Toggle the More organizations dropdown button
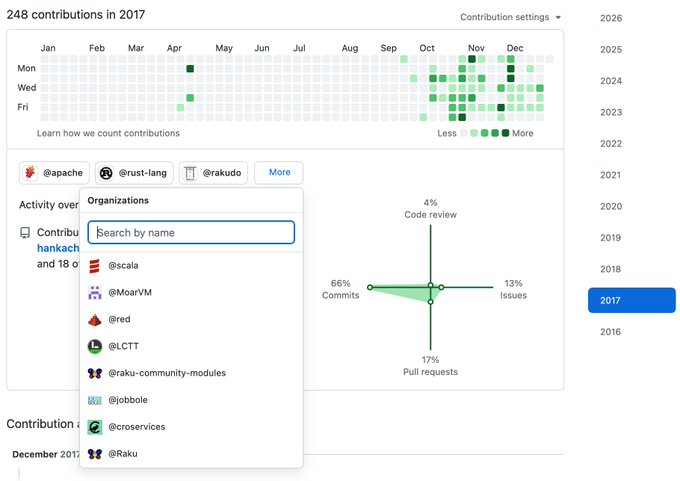The width and height of the screenshot is (680, 481). pos(278,173)
